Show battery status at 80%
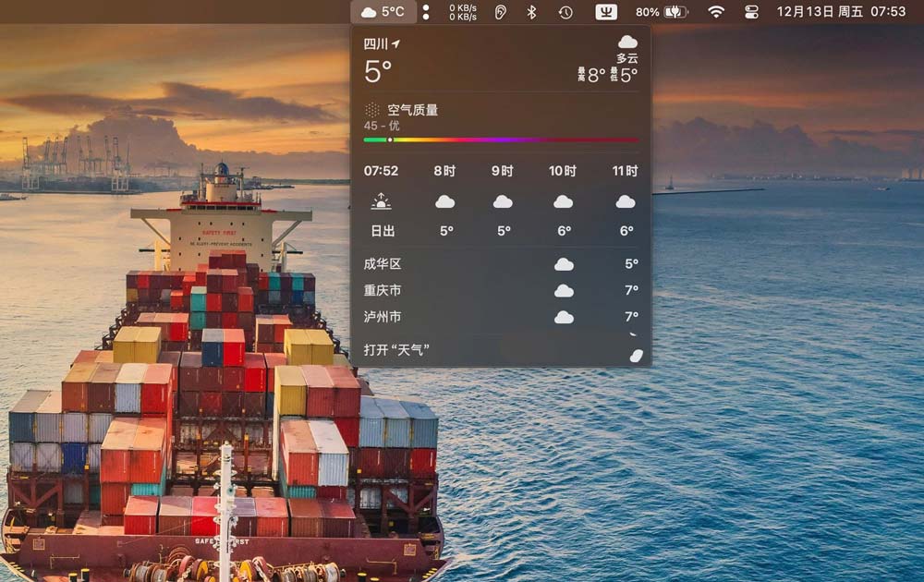The width and height of the screenshot is (924, 582). pyautogui.click(x=662, y=12)
